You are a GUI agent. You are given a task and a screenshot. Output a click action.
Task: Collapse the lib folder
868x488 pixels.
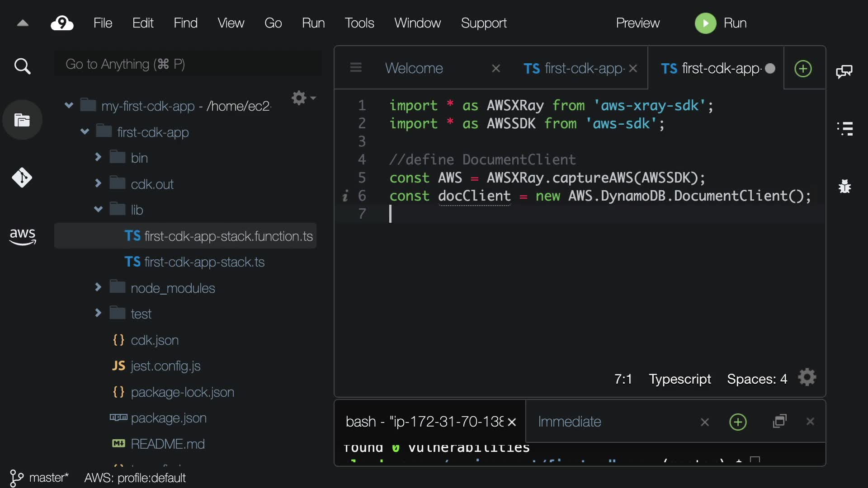click(98, 209)
